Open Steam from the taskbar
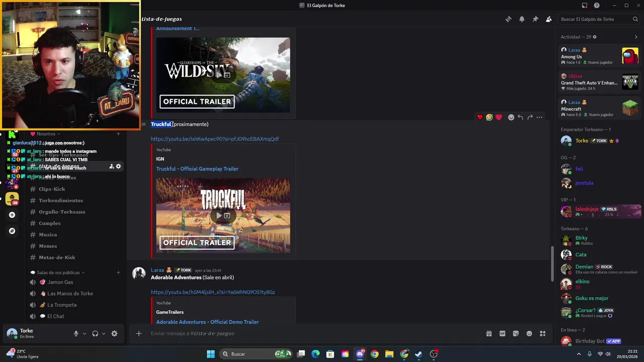Viewport: 644px width, 362px height. (x=419, y=354)
